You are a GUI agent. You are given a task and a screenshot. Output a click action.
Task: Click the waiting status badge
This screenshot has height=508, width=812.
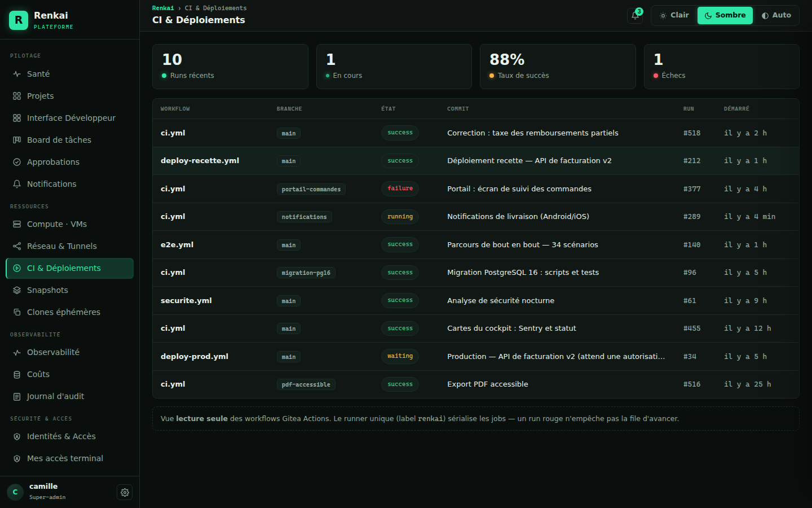click(400, 356)
